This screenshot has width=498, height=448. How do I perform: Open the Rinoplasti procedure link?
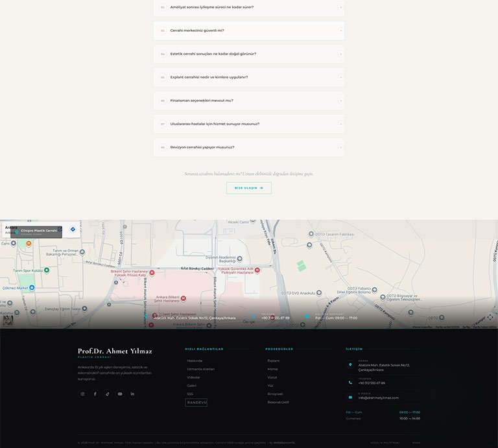tap(276, 394)
